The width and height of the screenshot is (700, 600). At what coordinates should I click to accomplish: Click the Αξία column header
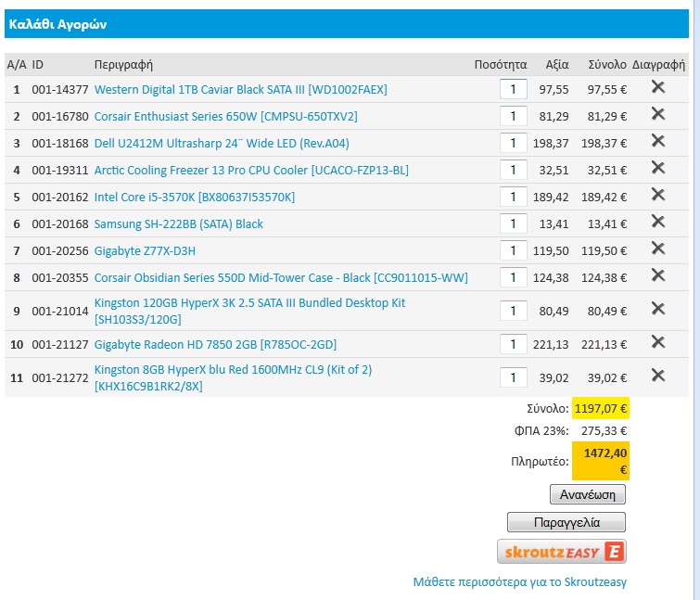click(557, 65)
